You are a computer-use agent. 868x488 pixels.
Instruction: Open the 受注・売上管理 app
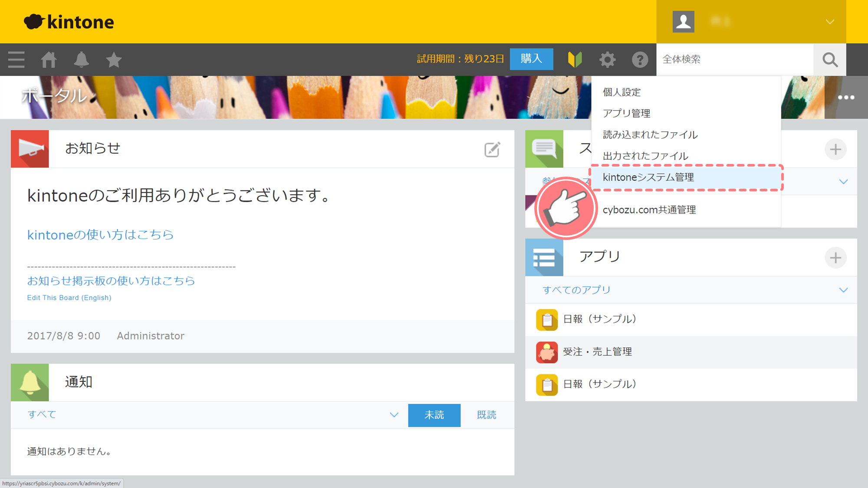click(x=691, y=352)
